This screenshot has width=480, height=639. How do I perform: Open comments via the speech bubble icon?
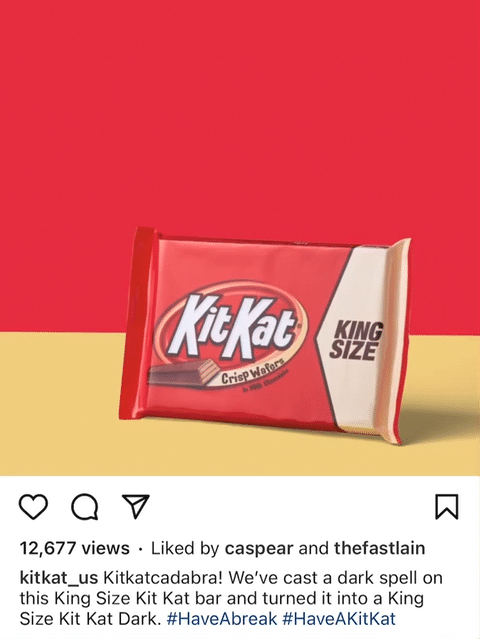point(84,507)
